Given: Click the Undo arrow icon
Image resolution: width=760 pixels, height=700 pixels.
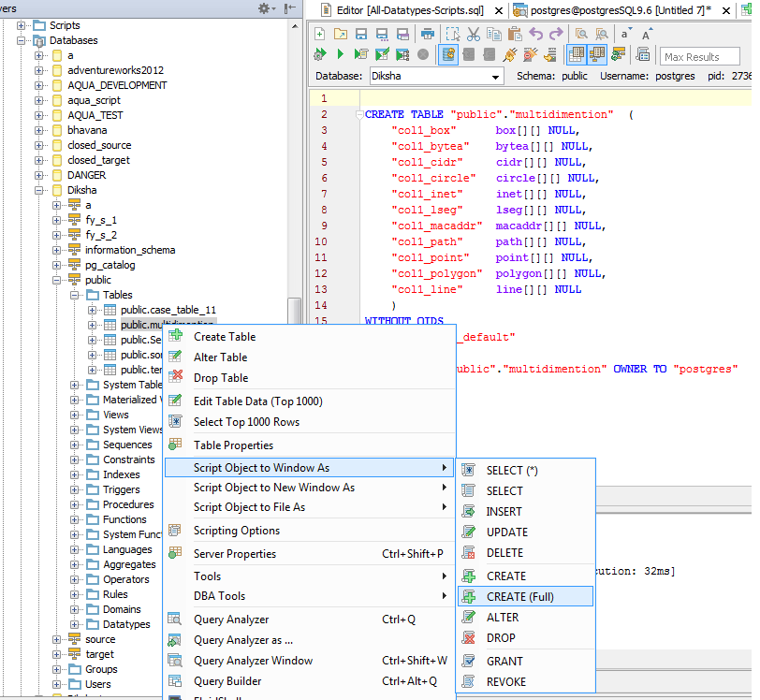Looking at the screenshot, I should click(535, 34).
